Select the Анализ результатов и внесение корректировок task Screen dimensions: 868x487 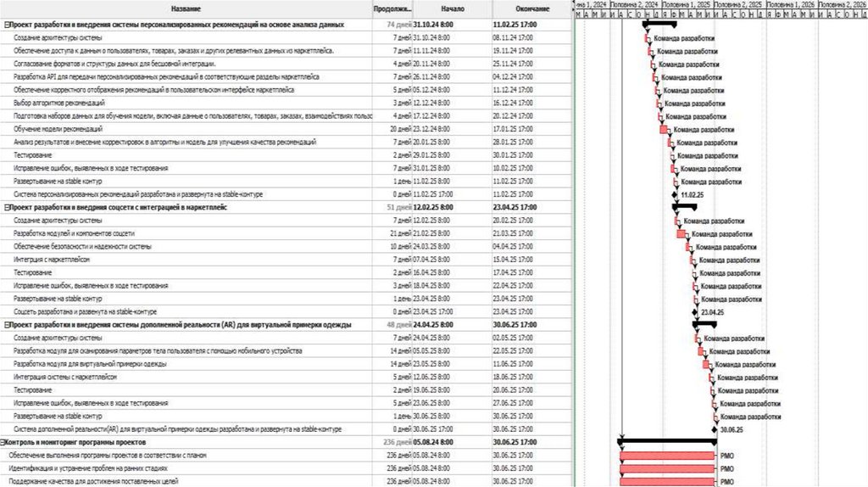pyautogui.click(x=165, y=143)
